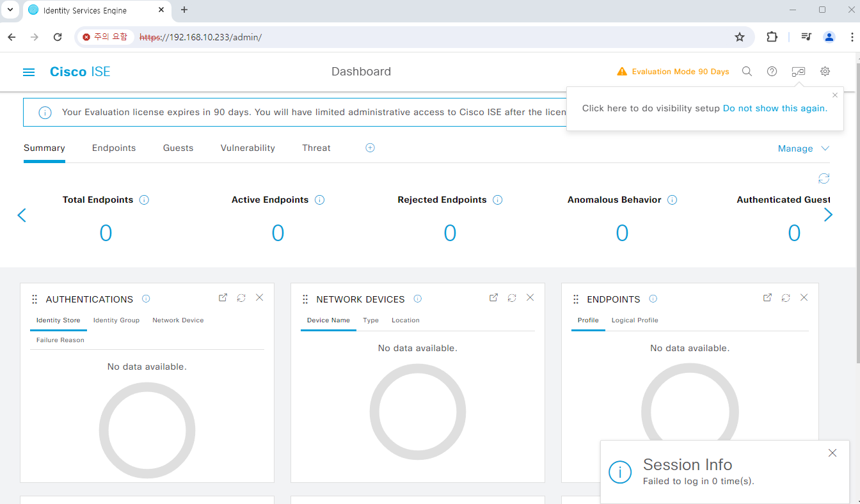Image resolution: width=860 pixels, height=504 pixels.
Task: Open the help question mark icon
Action: 772,72
